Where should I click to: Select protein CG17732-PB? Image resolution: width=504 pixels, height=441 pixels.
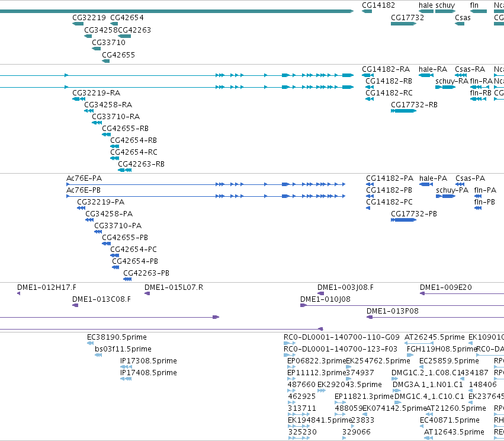tap(413, 214)
